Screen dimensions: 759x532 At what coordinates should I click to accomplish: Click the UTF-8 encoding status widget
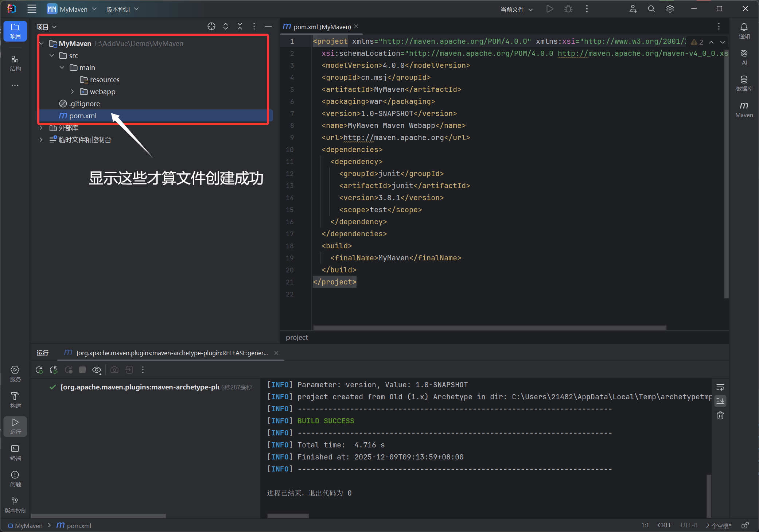(688, 525)
